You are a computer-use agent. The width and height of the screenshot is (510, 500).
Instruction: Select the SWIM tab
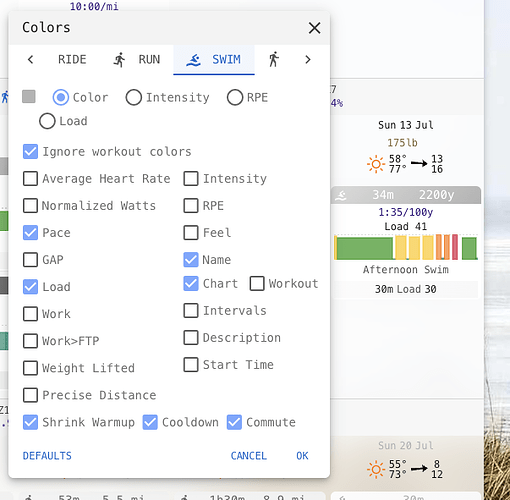[x=214, y=60]
